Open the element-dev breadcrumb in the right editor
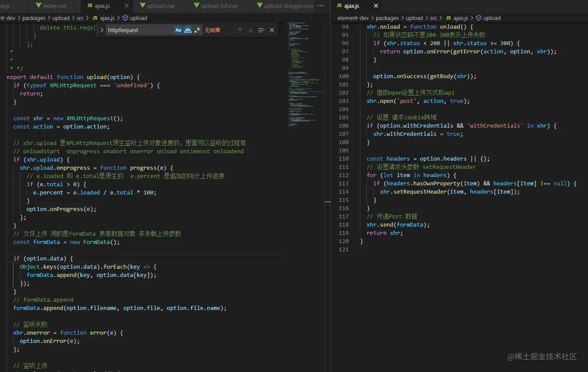This screenshot has width=588, height=372. tap(353, 18)
